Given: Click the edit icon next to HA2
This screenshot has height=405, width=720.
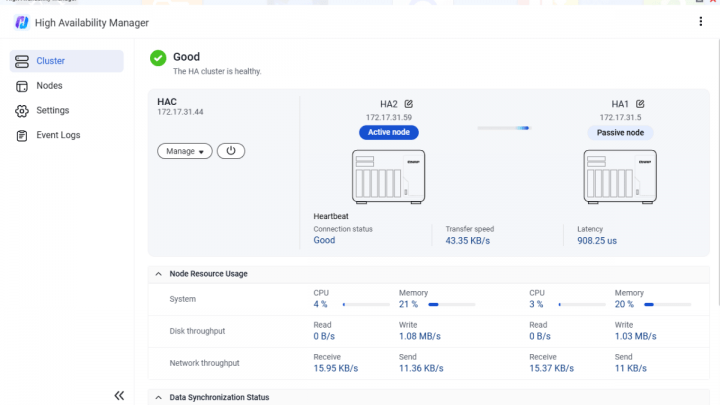Looking at the screenshot, I should pyautogui.click(x=409, y=104).
